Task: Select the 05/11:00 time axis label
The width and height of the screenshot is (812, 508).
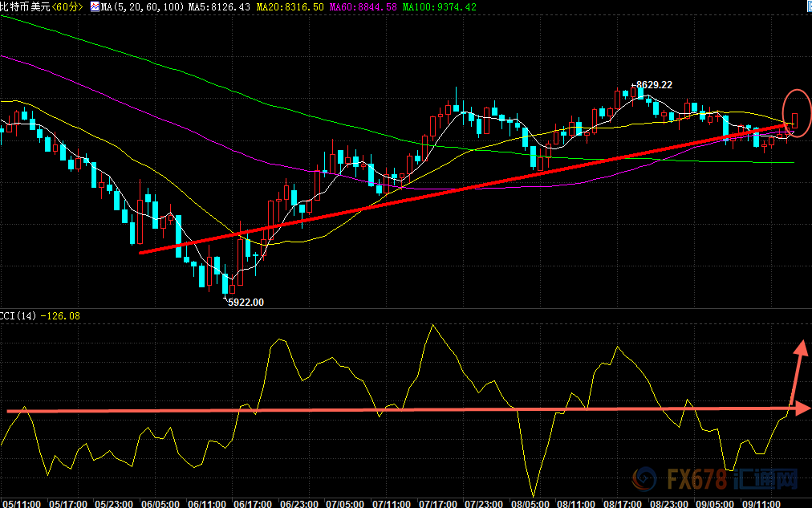Action: (x=22, y=503)
